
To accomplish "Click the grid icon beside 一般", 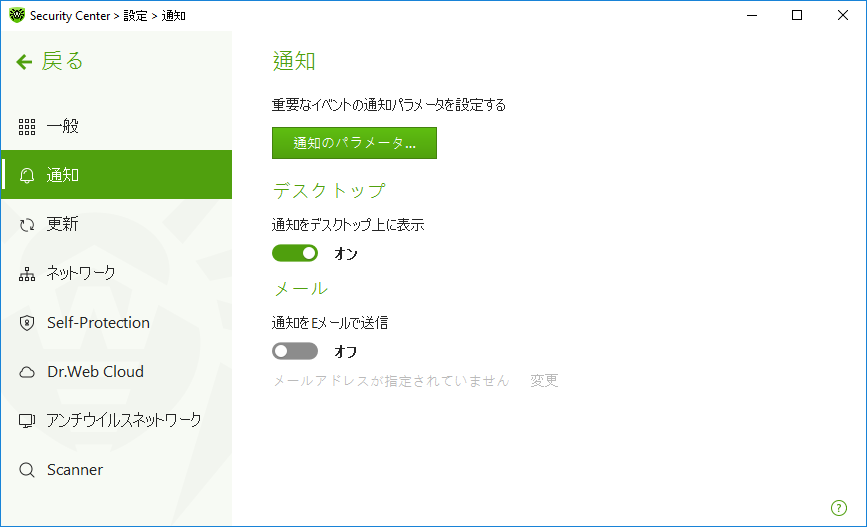I will click(x=27, y=127).
